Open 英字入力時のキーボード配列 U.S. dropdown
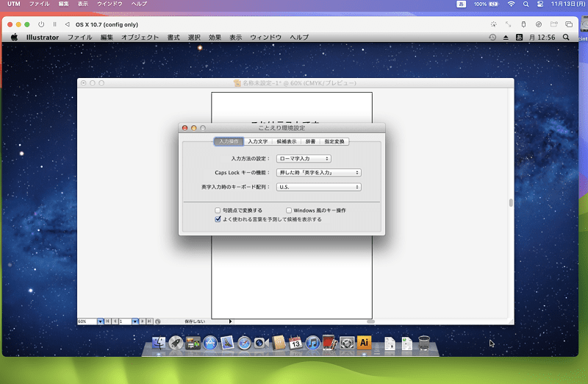The height and width of the screenshot is (384, 588). point(319,187)
